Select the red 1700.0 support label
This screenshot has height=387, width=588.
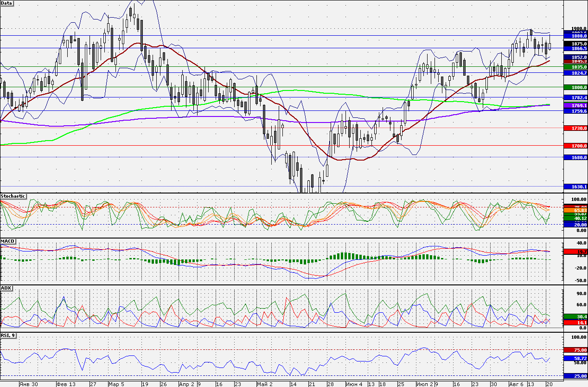[x=575, y=146]
